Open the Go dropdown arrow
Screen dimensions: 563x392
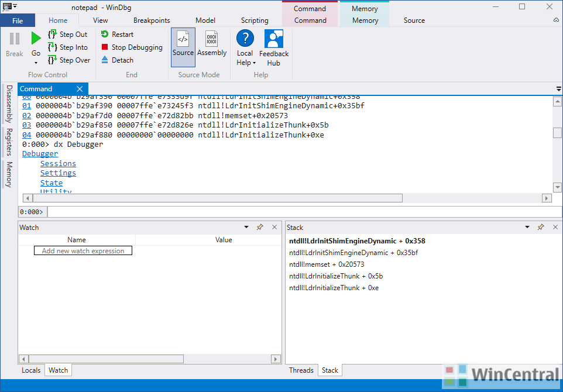tap(36, 63)
